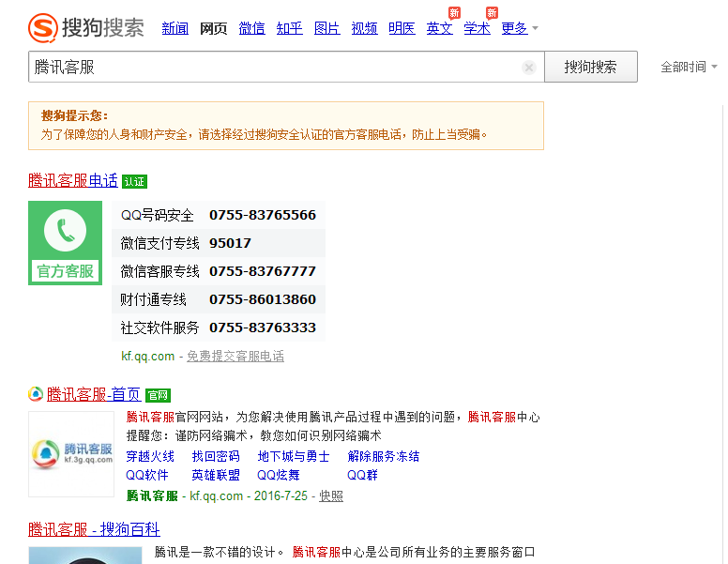Screen dimensions: 728x564
Task: Open the 腾讯客服电话 result title
Action: click(x=73, y=181)
